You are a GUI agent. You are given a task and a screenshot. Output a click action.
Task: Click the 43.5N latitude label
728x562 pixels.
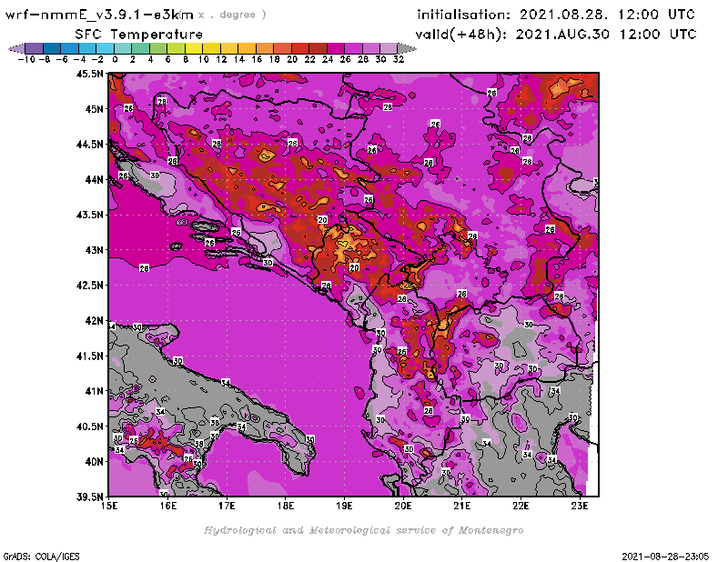[89, 215]
